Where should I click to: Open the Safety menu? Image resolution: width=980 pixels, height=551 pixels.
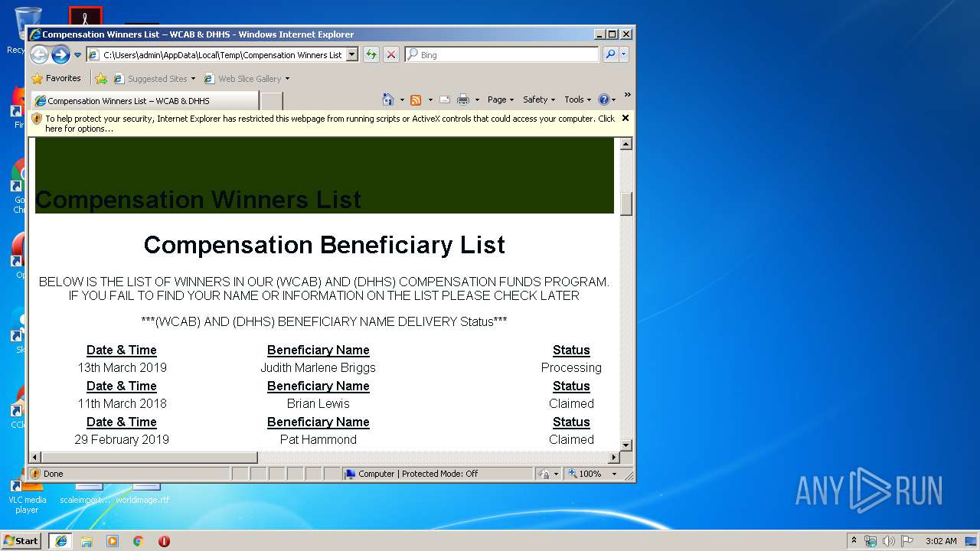(539, 99)
